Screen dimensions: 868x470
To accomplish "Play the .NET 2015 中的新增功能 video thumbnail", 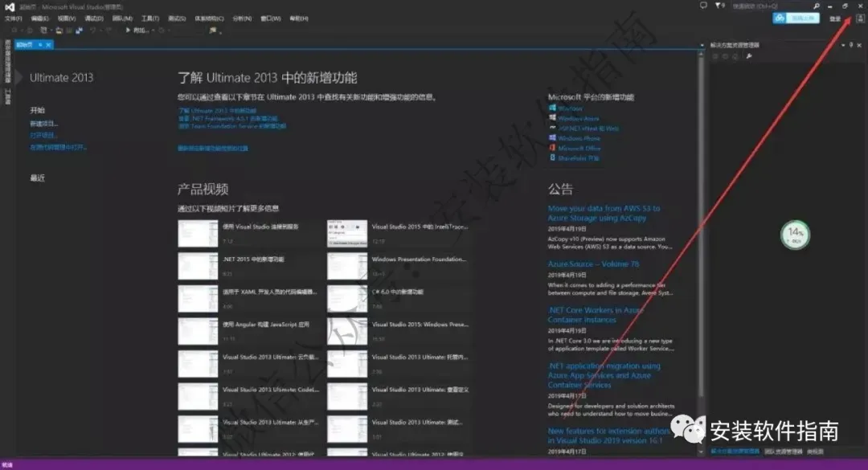I will pyautogui.click(x=198, y=266).
